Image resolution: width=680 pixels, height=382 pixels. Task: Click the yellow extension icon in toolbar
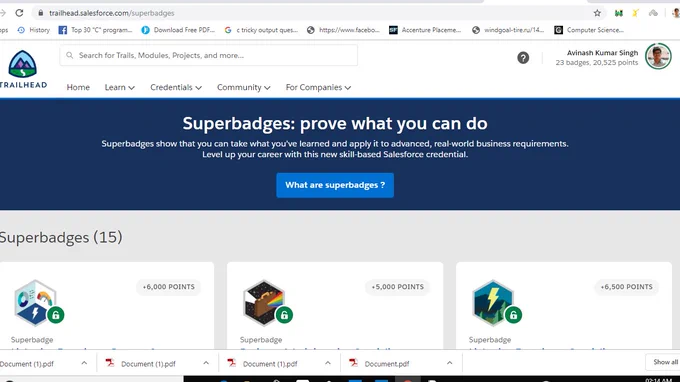coord(635,13)
